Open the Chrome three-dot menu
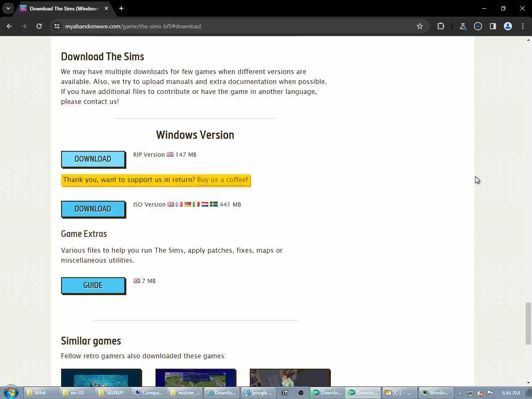532x399 pixels. (x=523, y=26)
